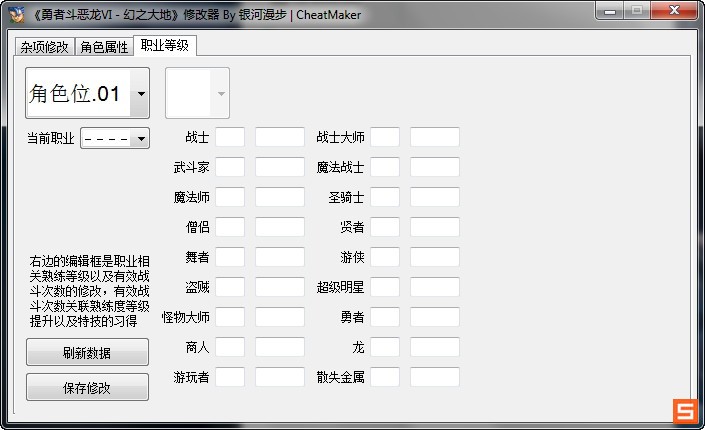Image resolution: width=705 pixels, height=430 pixels.
Task: Select the 职业等级 tab
Action: [x=165, y=46]
